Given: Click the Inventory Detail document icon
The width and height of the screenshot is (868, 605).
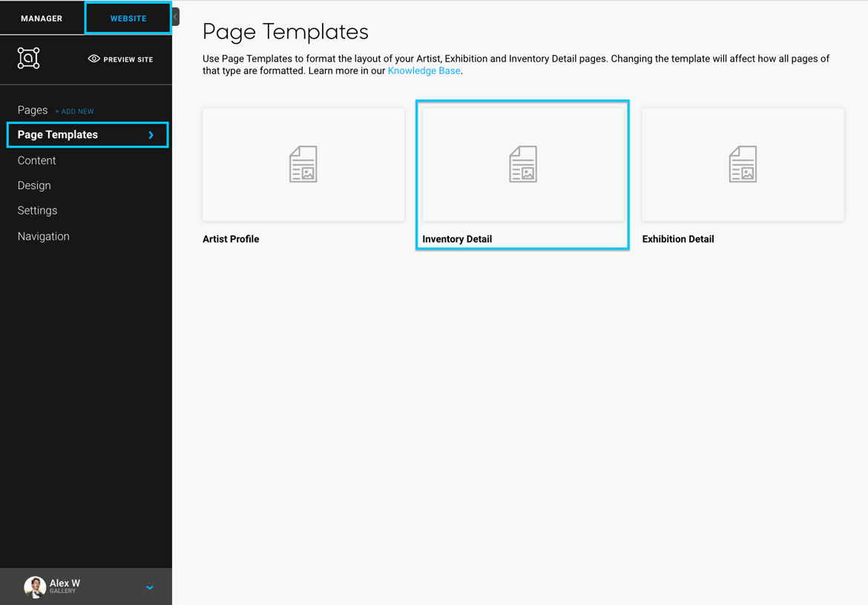Looking at the screenshot, I should point(522,164).
